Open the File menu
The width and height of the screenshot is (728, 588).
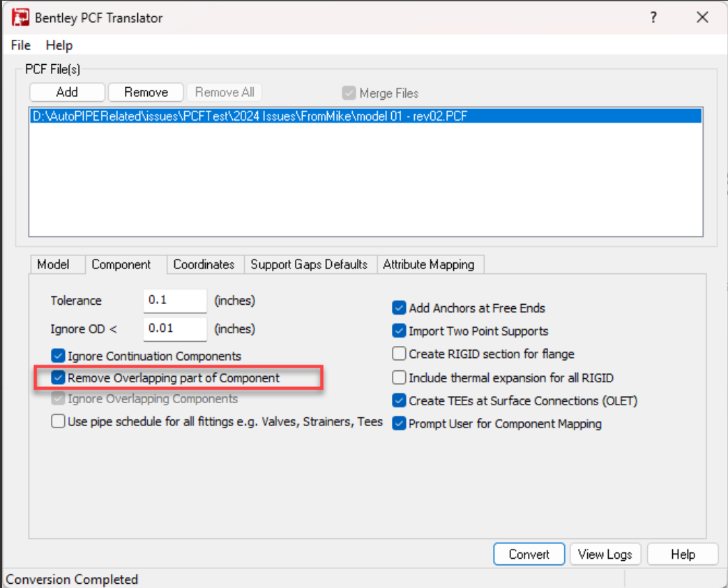[21, 45]
